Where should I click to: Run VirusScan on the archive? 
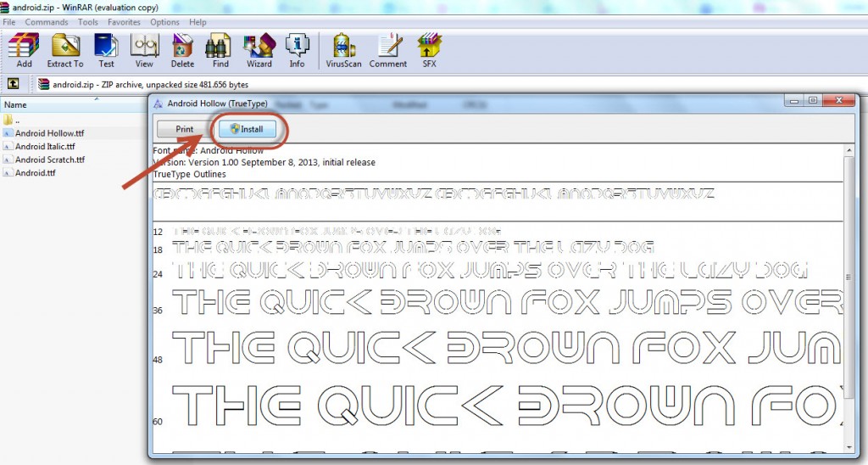coord(343,50)
